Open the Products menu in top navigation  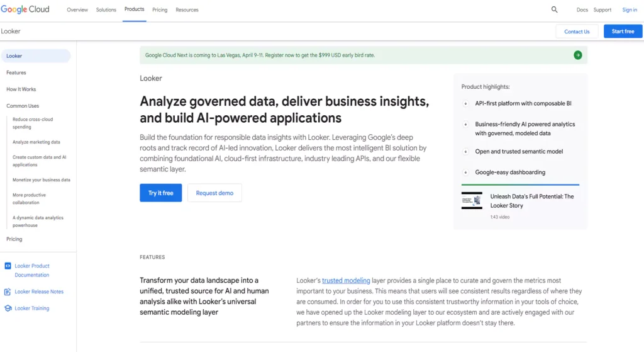tap(134, 9)
